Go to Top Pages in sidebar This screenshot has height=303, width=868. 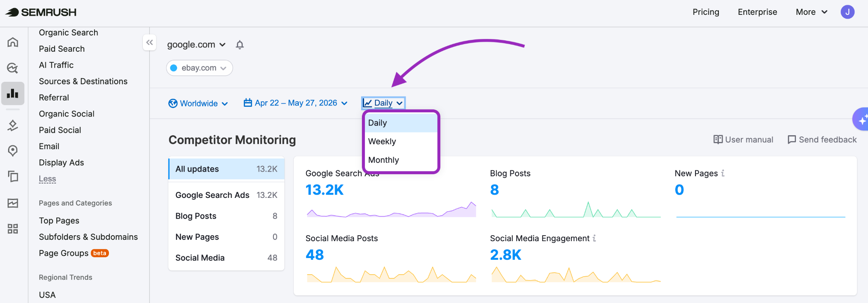59,221
